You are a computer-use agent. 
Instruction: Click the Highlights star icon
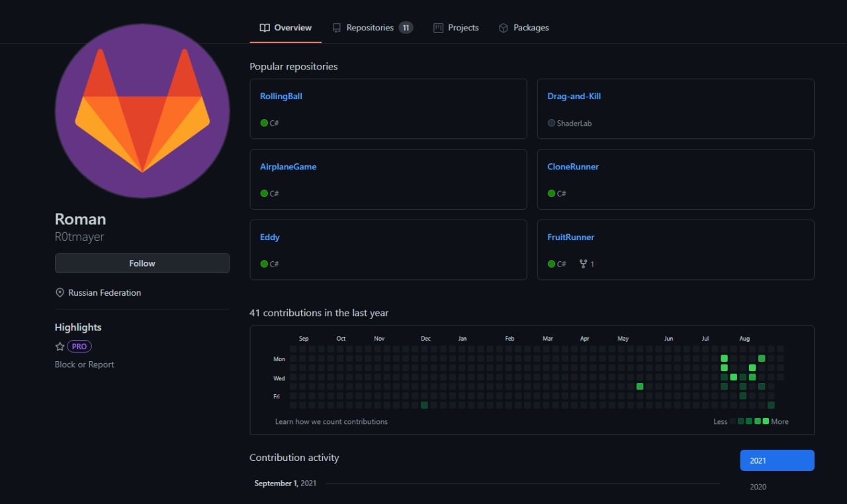pyautogui.click(x=60, y=346)
